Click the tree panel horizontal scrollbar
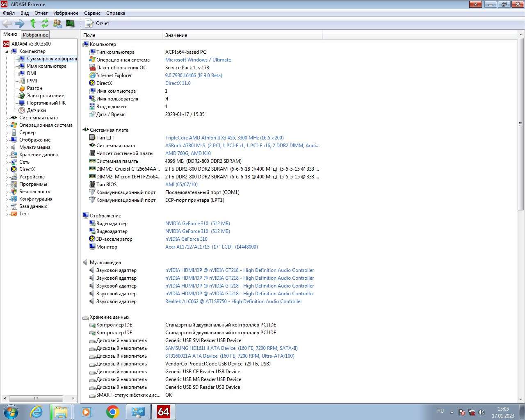 (x=36, y=398)
